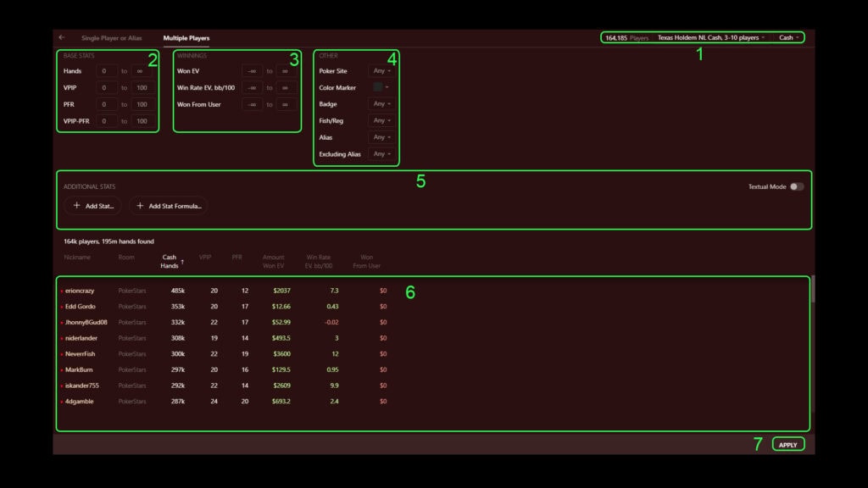Select the Multiple Players tab
This screenshot has height=488, width=868.
186,38
